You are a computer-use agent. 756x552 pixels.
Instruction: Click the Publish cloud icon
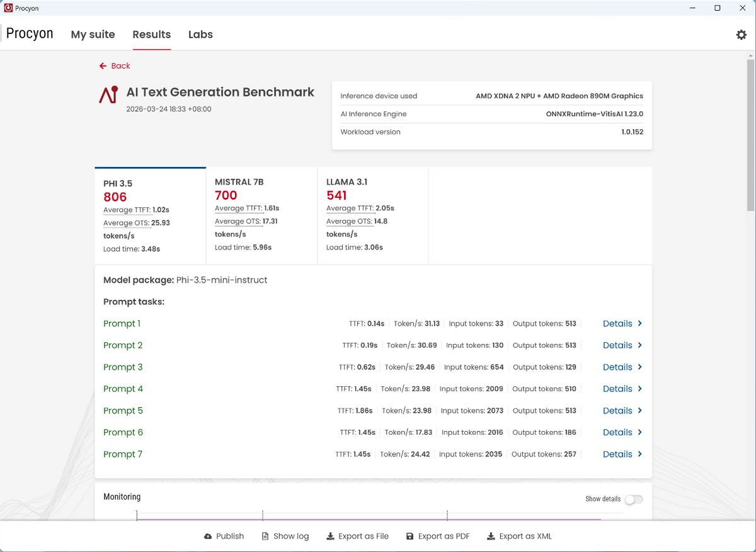(x=208, y=536)
